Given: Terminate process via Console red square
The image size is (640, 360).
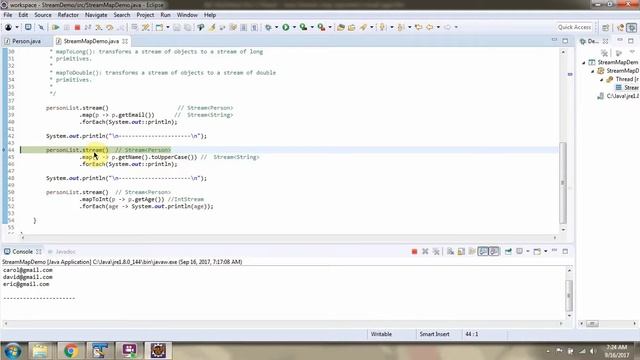Looking at the screenshot, I should pos(414,251).
